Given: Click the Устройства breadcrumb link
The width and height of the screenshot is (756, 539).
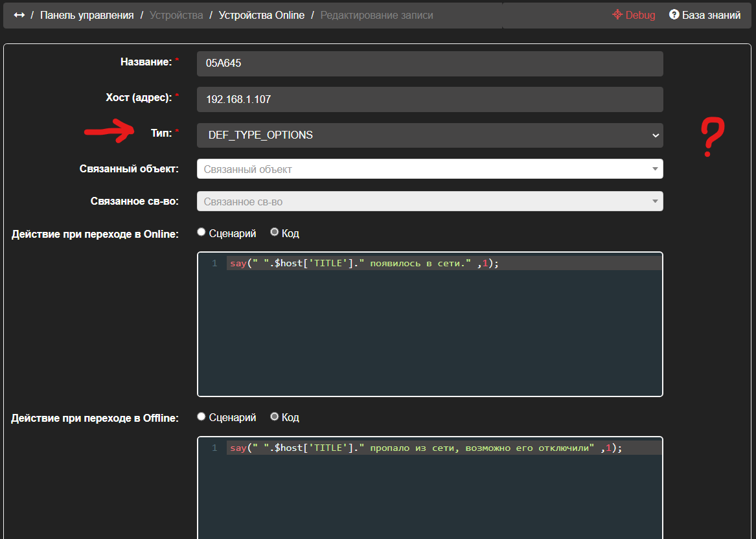Looking at the screenshot, I should pos(176,15).
